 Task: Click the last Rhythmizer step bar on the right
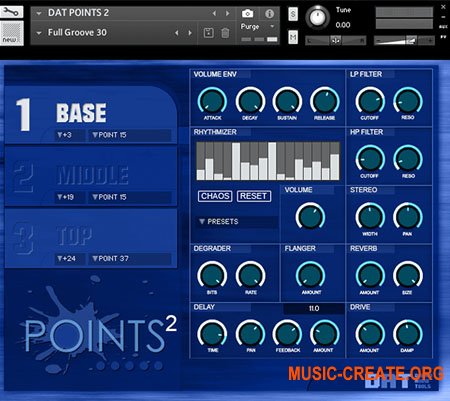coord(335,167)
